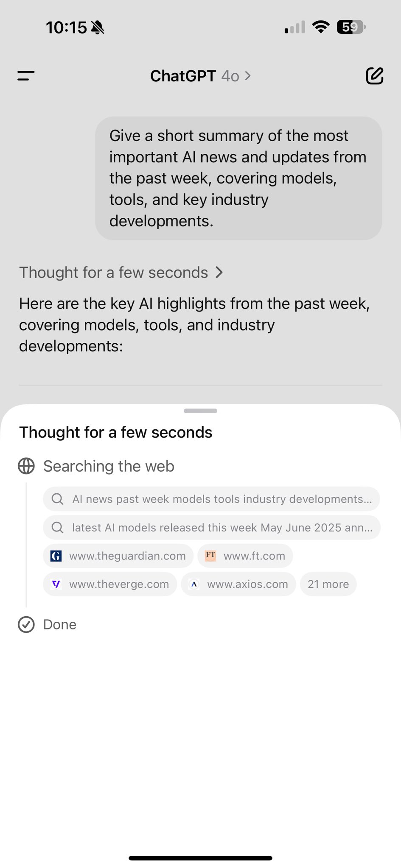Tap The Guardian favicon
The image size is (401, 868).
56,556
